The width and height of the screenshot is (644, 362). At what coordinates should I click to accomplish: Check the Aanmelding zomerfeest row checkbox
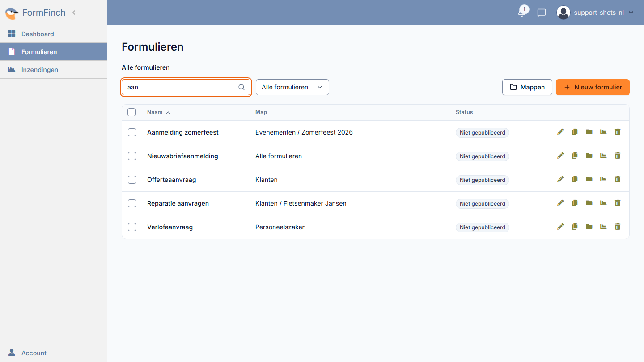click(131, 132)
